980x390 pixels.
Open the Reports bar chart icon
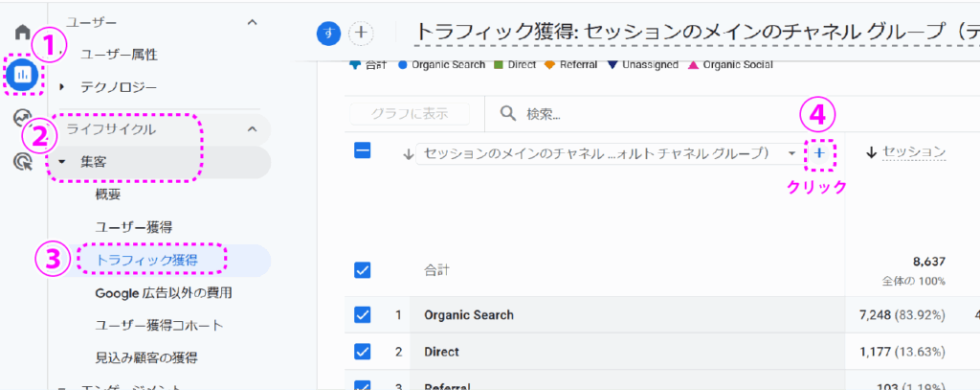pos(23,74)
